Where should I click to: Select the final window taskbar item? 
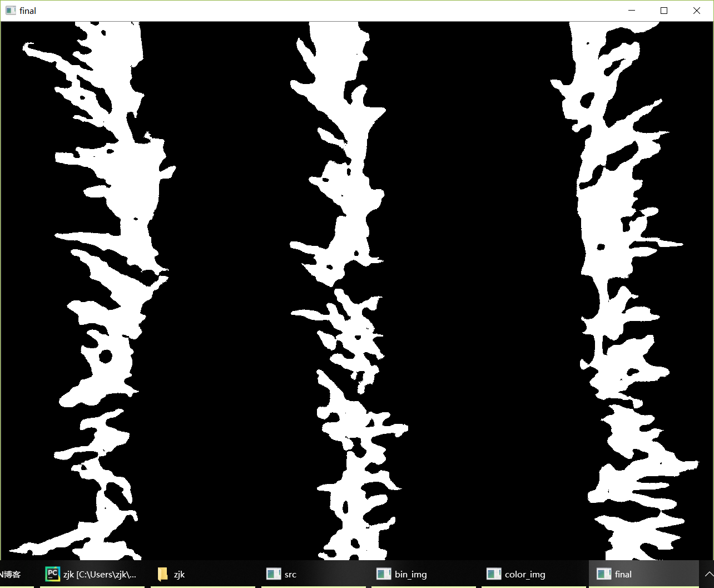click(643, 574)
